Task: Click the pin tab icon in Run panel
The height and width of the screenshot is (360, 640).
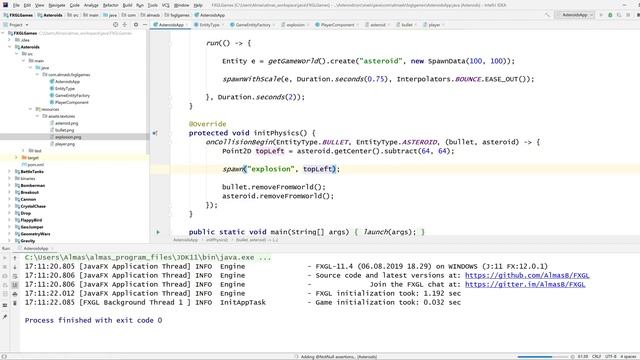Action: (5, 317)
